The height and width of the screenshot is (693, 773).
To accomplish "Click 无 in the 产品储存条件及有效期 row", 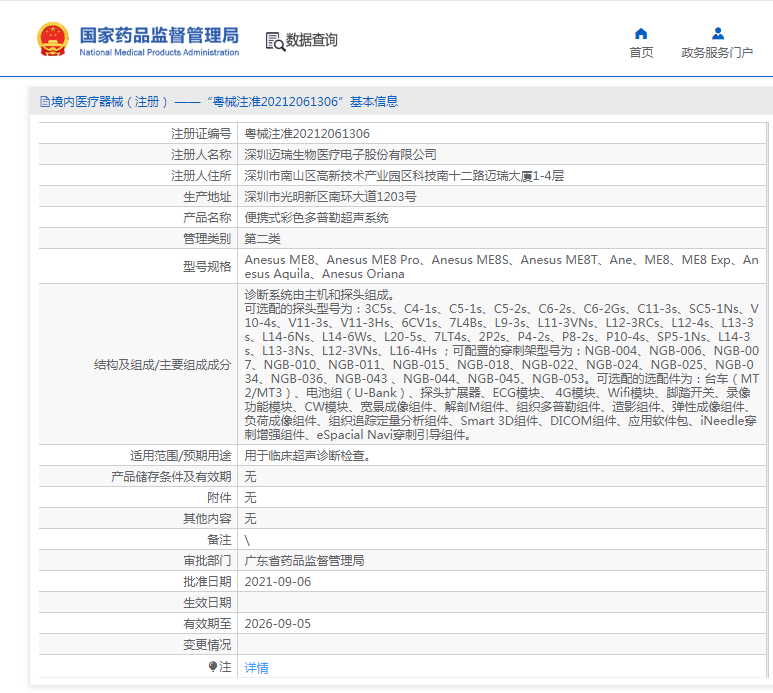I will (250, 477).
